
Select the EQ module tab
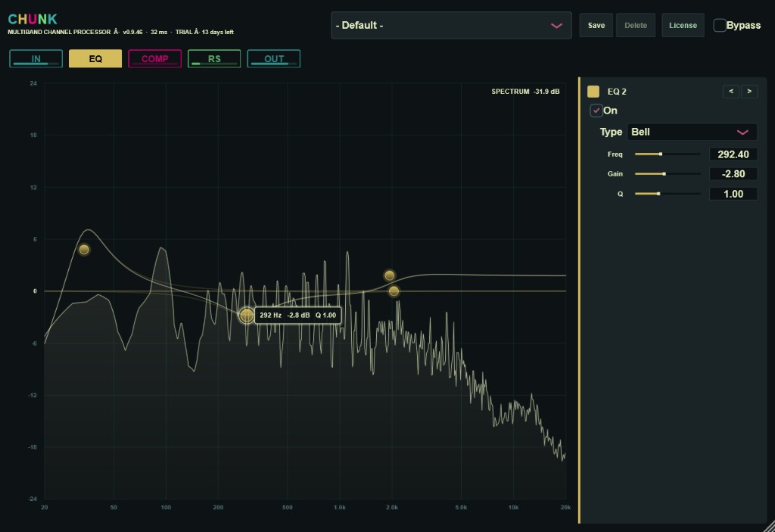95,59
